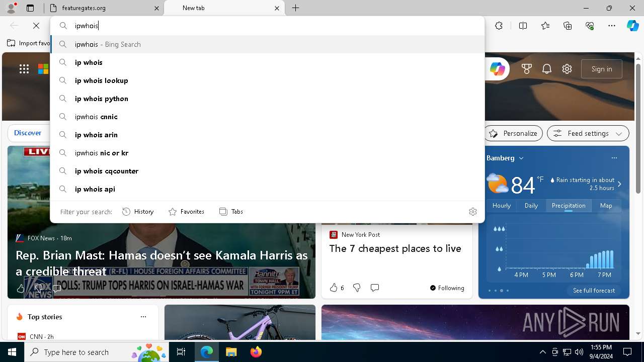Screen dimensions: 644x362
Task: Open the Windows Start menu
Action: coord(12,352)
